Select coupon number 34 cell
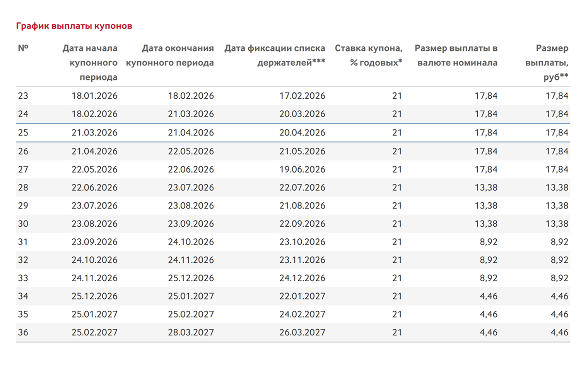The width and height of the screenshot is (588, 366). 23,296
